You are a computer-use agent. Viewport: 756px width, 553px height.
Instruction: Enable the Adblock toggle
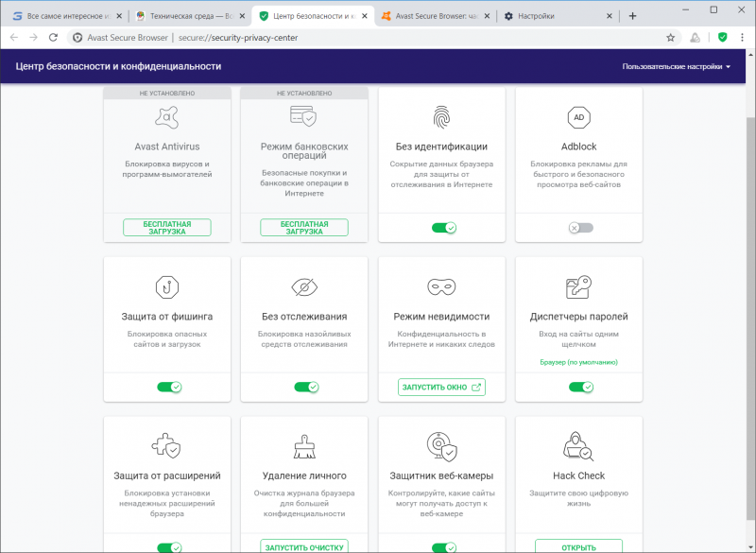(x=580, y=228)
